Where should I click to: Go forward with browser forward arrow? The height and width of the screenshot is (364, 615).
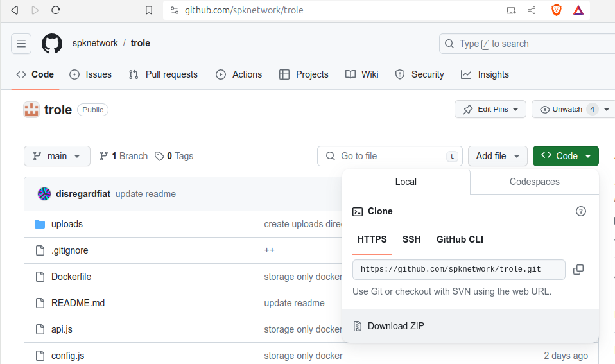(x=35, y=10)
